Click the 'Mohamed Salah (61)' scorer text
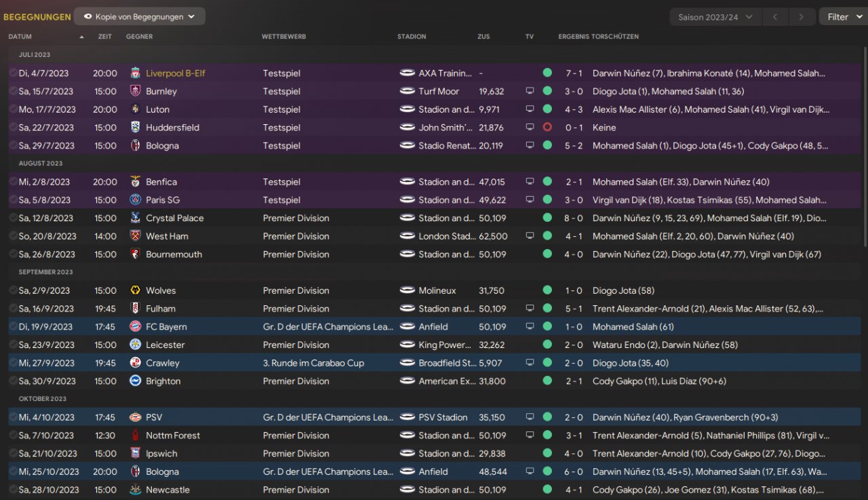The image size is (868, 500). [x=633, y=327]
